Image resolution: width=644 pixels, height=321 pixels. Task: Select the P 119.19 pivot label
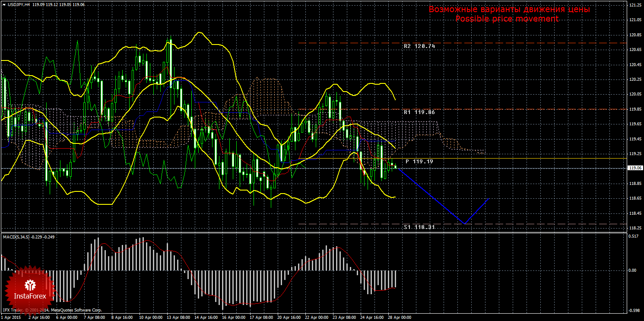pyautogui.click(x=419, y=162)
